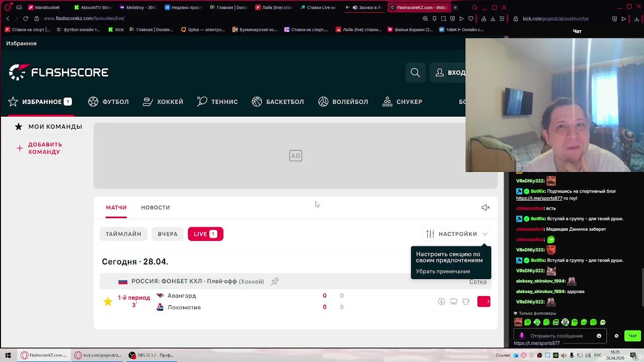Open the ИЗБРАННОЕ favourites section
Image resolution: width=644 pixels, height=362 pixels.
point(40,102)
